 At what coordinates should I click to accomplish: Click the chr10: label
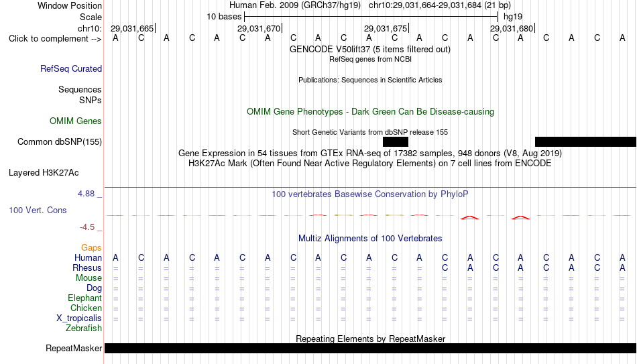coord(90,28)
